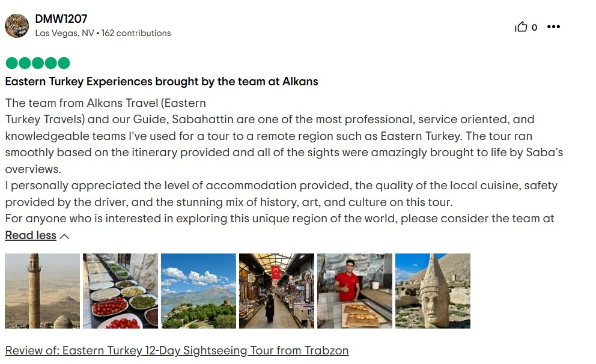Open the bazaar with Turkish flag photo
The image size is (596, 364).
click(276, 291)
